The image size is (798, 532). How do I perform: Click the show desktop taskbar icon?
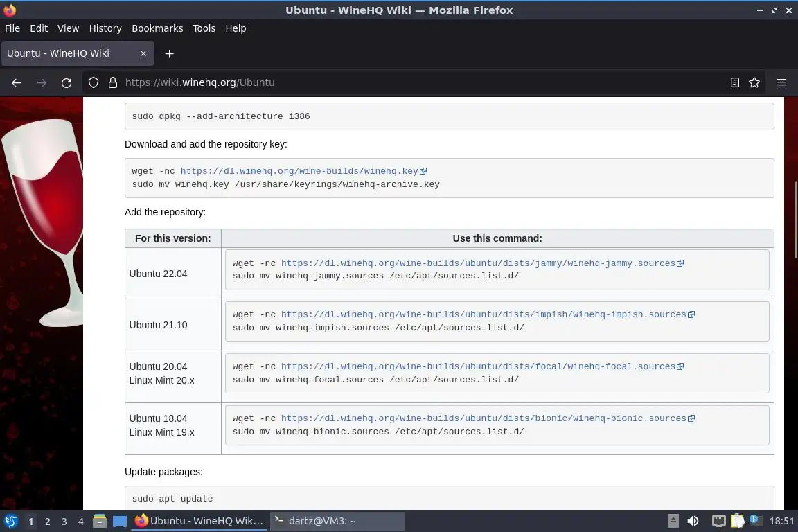tap(120, 522)
